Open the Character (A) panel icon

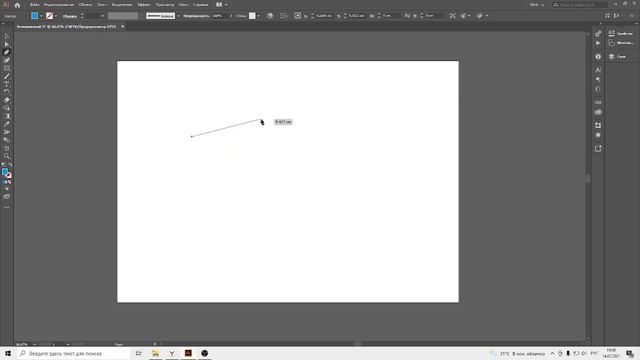pos(598,70)
